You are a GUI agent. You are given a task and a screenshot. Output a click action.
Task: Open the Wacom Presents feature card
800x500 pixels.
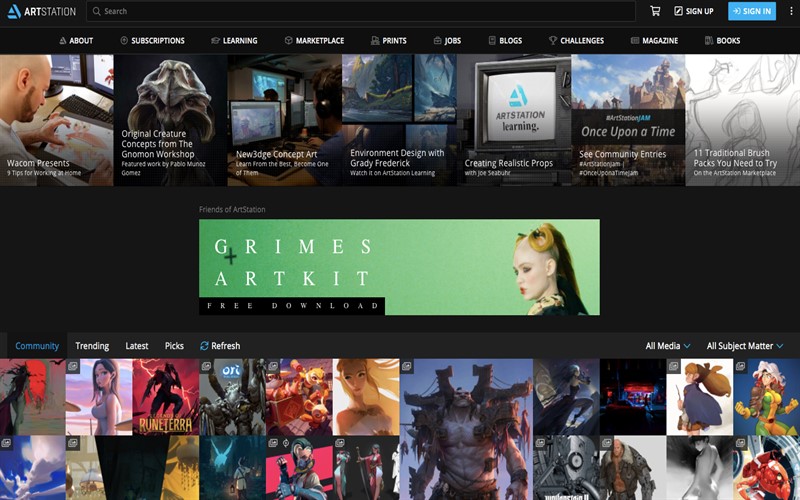pos(57,120)
